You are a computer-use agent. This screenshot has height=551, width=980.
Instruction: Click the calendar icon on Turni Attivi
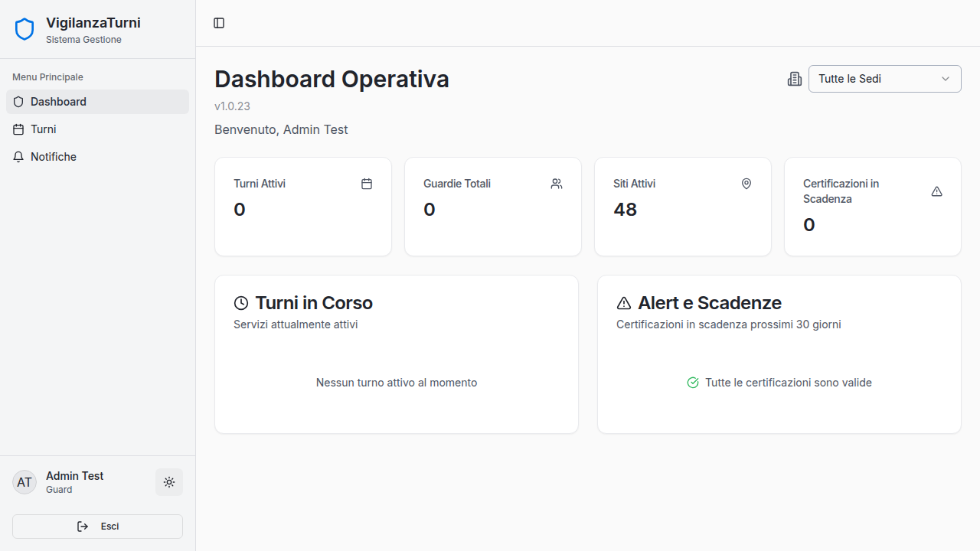tap(367, 184)
